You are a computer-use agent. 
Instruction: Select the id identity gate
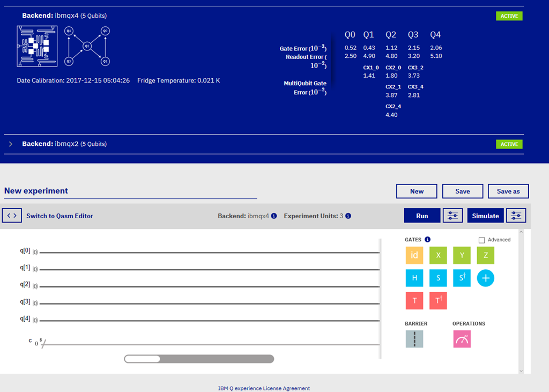414,255
